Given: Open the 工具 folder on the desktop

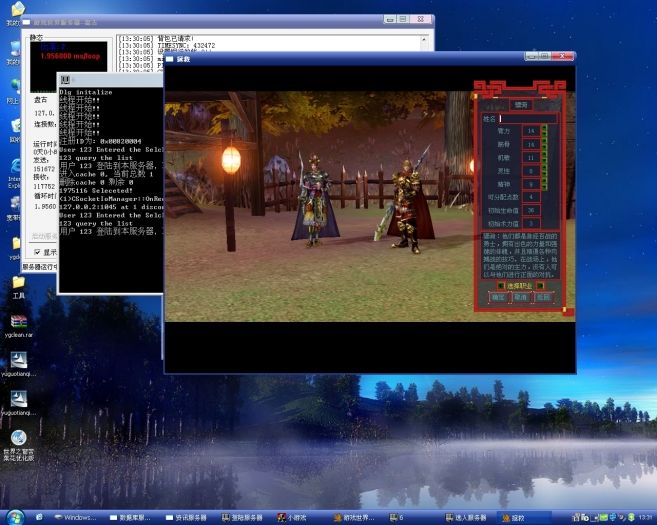Looking at the screenshot, I should pyautogui.click(x=18, y=284).
